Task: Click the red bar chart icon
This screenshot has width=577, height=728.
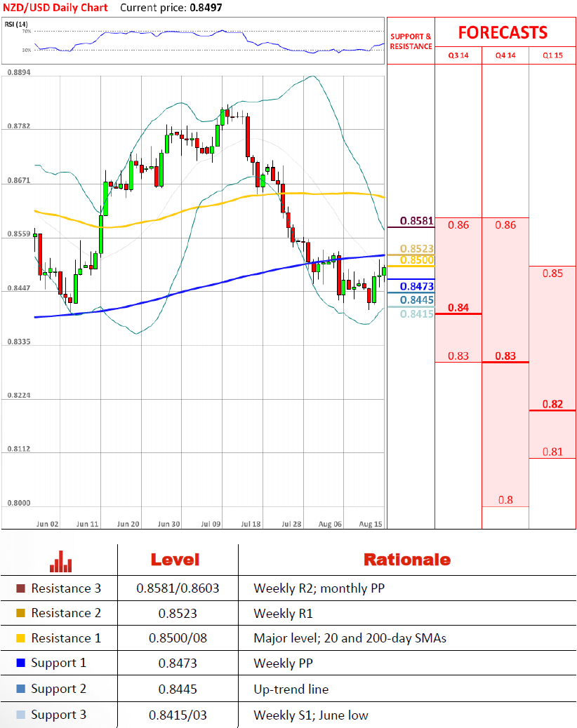Action: (61, 561)
